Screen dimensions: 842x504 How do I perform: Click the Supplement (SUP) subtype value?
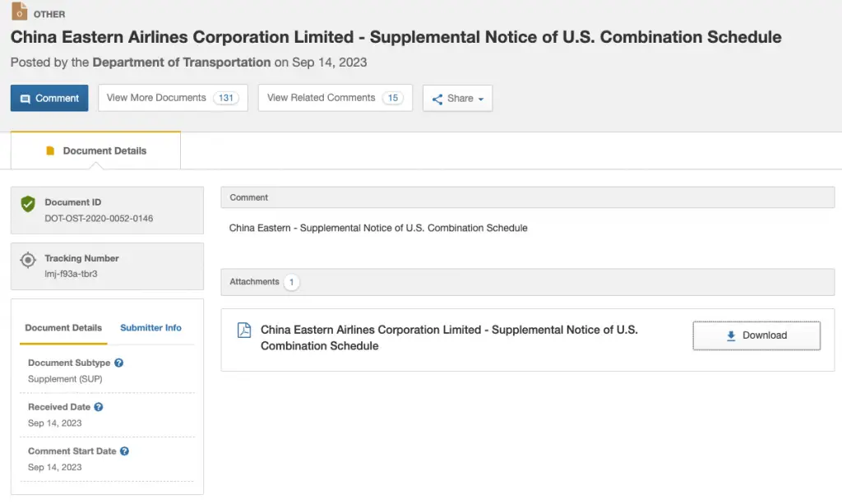65,379
